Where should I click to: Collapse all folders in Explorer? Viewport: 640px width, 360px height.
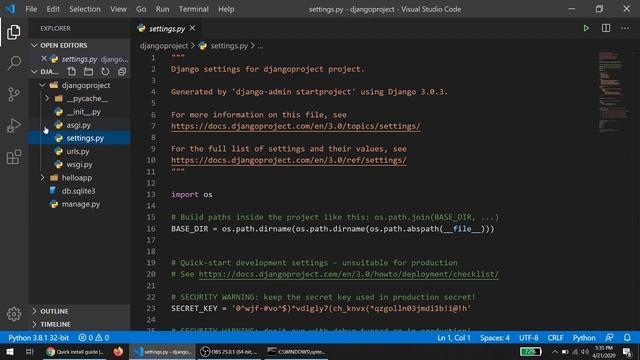point(122,72)
